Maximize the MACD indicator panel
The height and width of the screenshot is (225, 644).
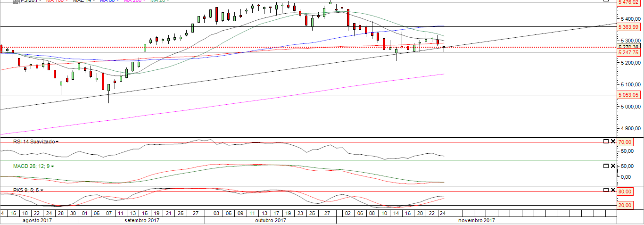(x=606, y=166)
